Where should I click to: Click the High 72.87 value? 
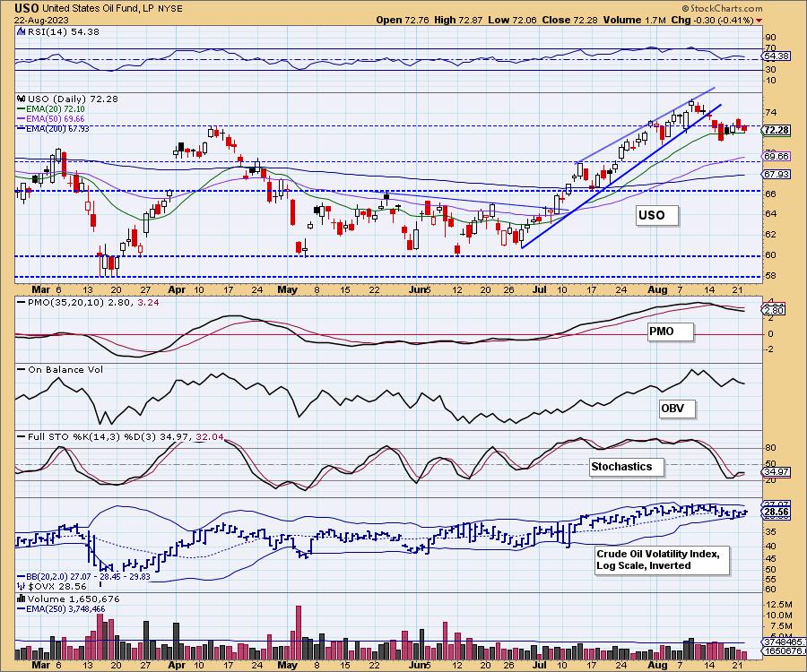click(457, 20)
